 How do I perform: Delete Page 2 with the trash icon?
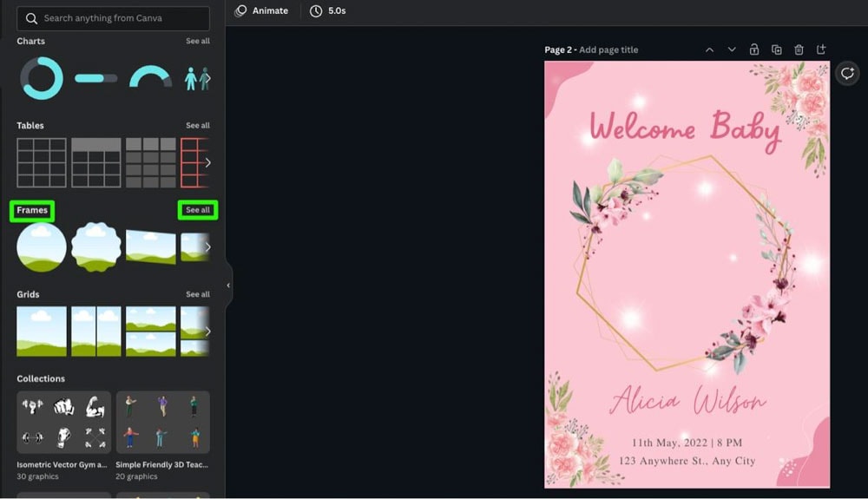[799, 49]
